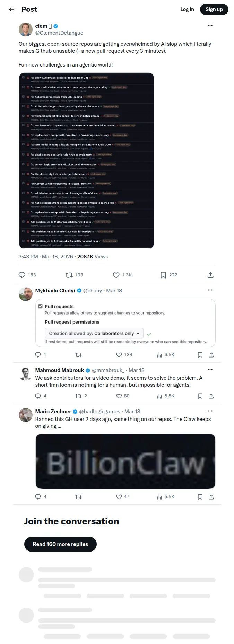The height and width of the screenshot is (644, 234).
Task: Like the main post with 1.3K likes
Action: tap(116, 275)
